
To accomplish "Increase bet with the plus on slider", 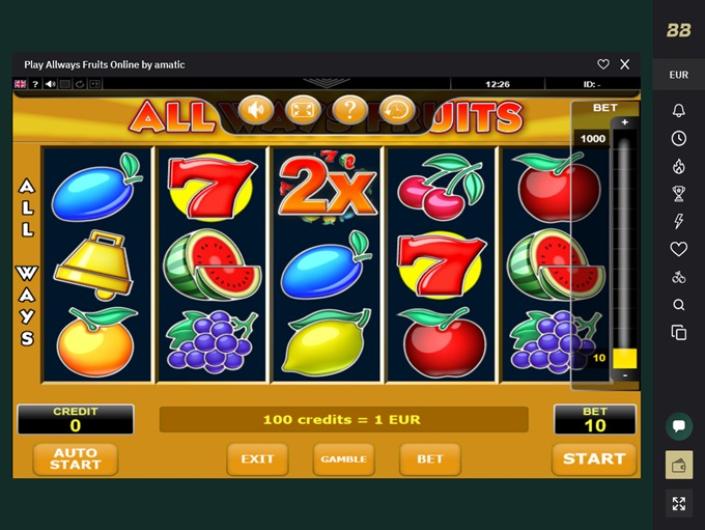I will [x=625, y=122].
